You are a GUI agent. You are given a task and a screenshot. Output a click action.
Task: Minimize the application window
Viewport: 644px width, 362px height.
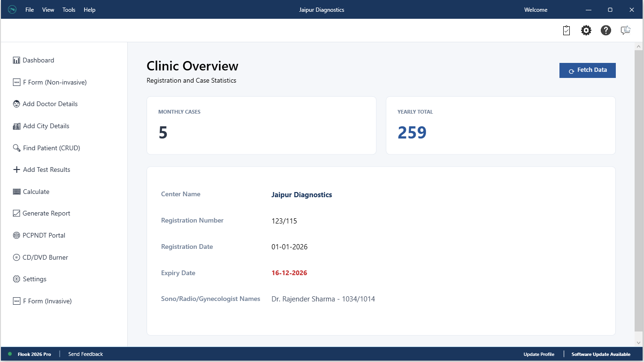coord(589,9)
